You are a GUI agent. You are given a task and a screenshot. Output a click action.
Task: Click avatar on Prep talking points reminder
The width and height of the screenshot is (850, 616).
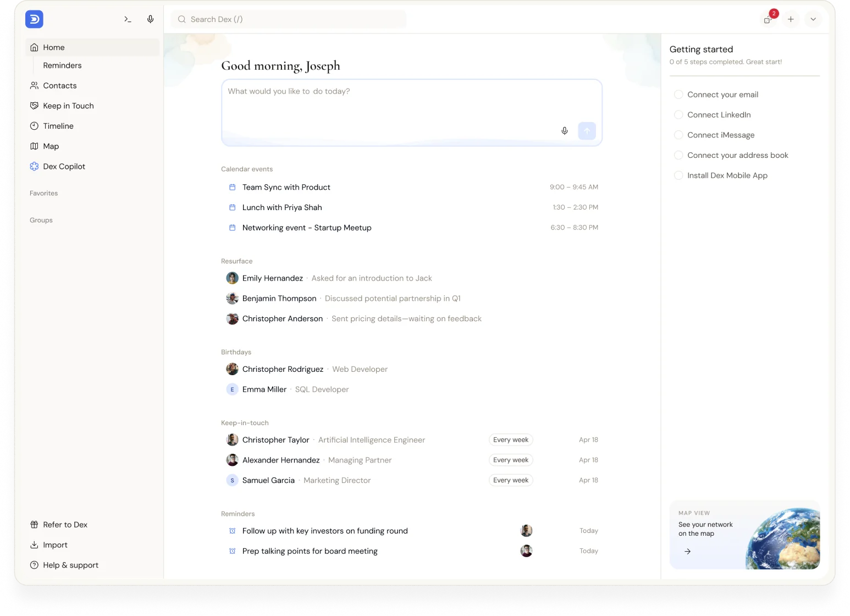526,551
